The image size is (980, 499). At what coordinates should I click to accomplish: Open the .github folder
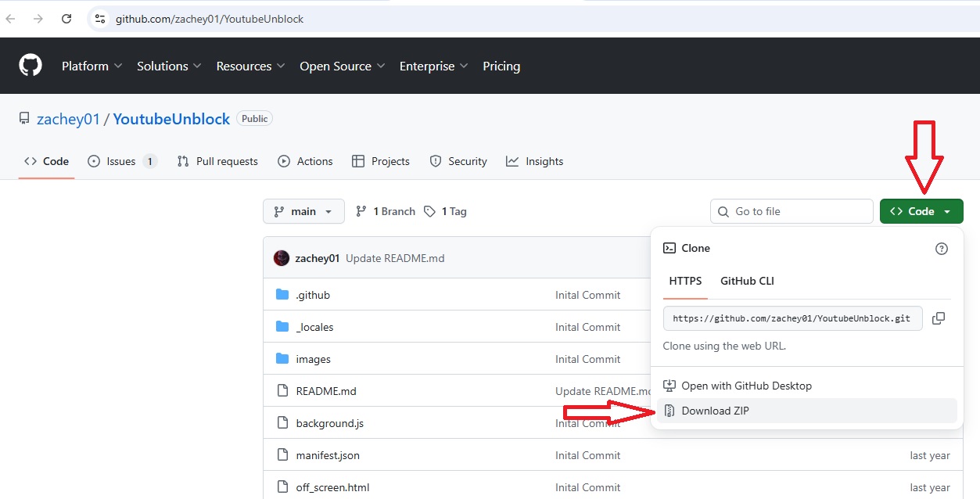click(x=312, y=295)
